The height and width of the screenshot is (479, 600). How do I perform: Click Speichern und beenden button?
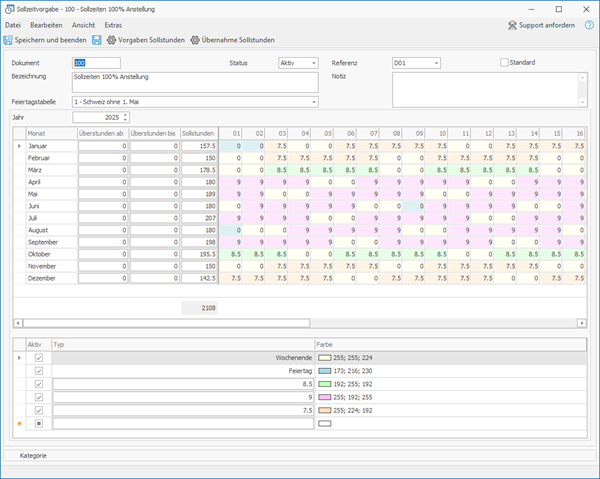(45, 40)
